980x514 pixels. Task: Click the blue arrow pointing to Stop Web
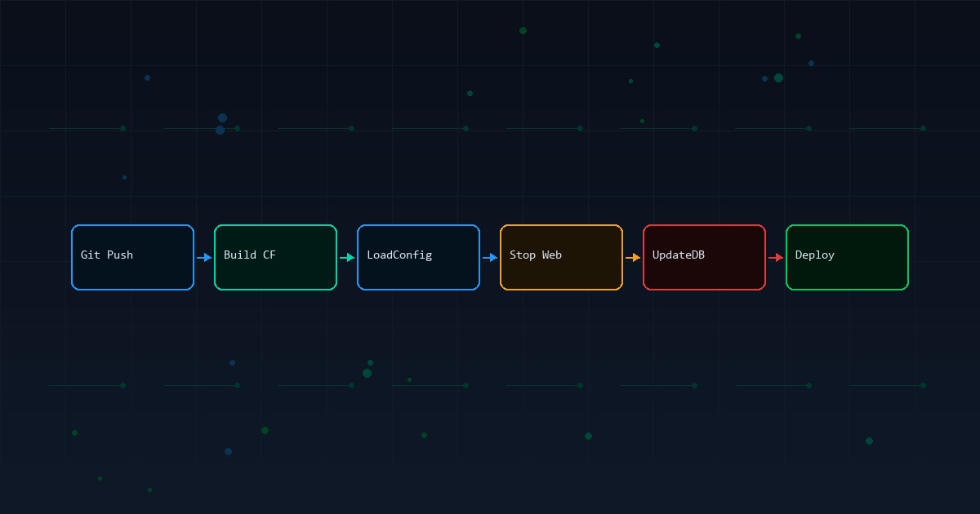pyautogui.click(x=490, y=258)
